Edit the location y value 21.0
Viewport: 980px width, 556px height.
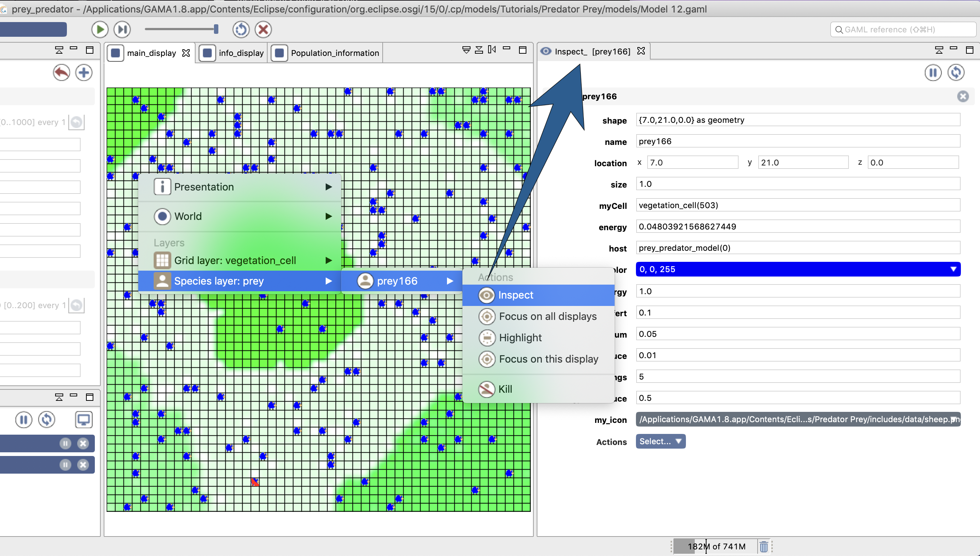[x=803, y=163]
